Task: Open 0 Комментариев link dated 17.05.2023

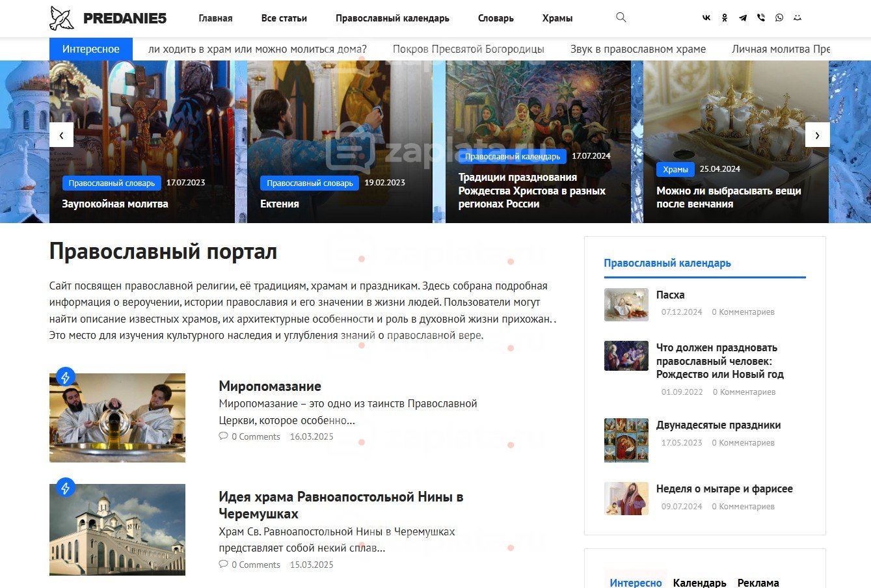Action: click(743, 443)
